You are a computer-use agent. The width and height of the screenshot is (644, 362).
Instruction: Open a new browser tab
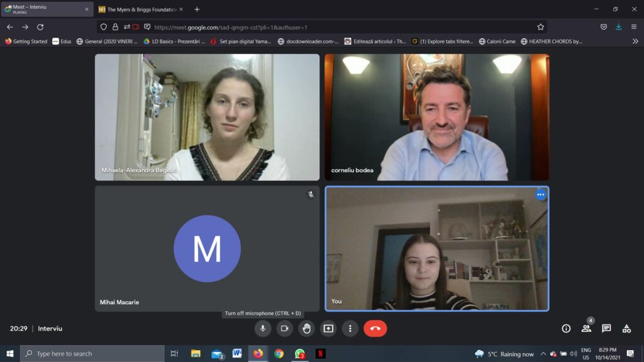point(197,9)
